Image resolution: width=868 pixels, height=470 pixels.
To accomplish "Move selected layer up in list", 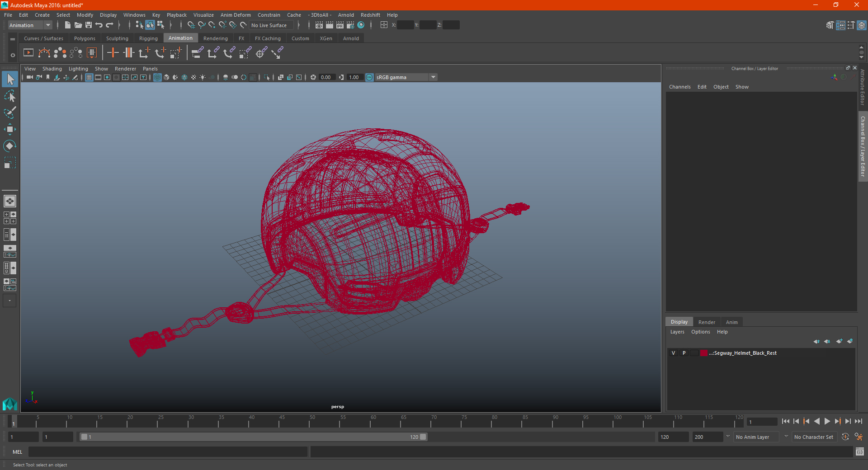I will [816, 341].
